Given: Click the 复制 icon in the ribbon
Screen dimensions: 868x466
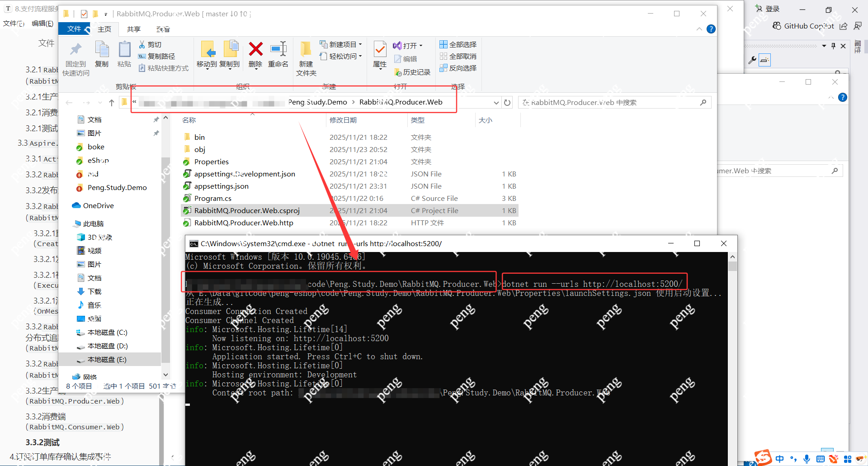Looking at the screenshot, I should pyautogui.click(x=102, y=49).
